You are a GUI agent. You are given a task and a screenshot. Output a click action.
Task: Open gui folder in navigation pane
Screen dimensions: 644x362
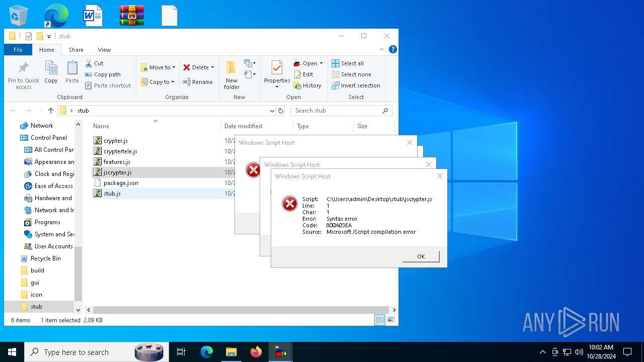35,283
